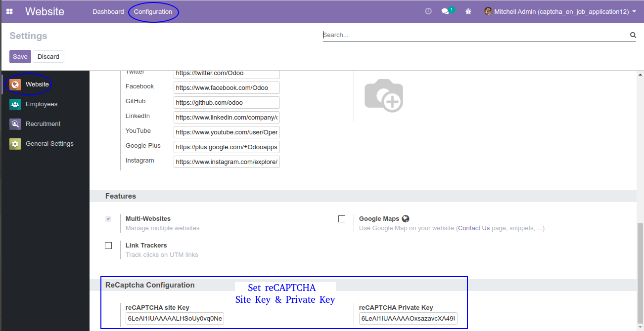The height and width of the screenshot is (331, 644).
Task: Click the debug bug icon
Action: point(468,11)
